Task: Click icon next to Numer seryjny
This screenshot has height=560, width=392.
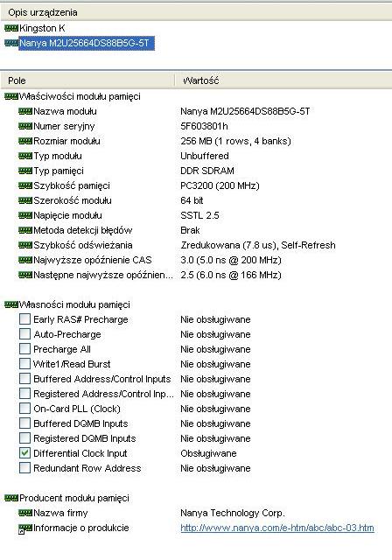Action: pos(25,126)
